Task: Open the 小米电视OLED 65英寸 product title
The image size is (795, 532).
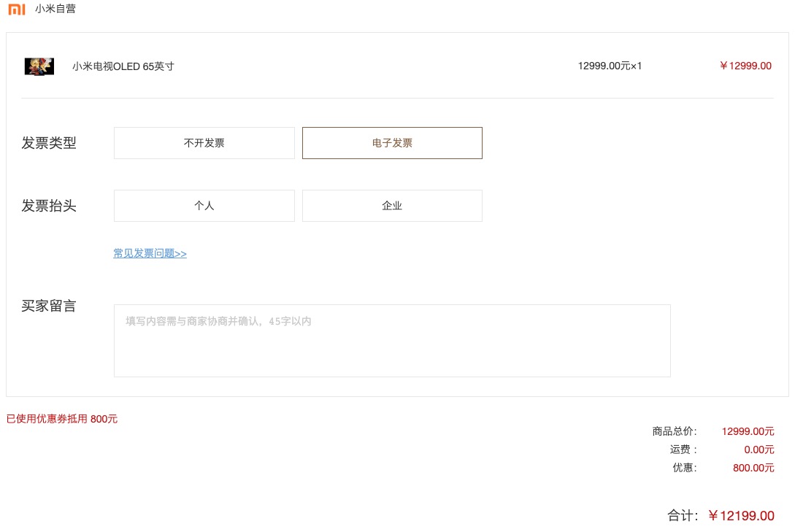Action: pyautogui.click(x=123, y=66)
